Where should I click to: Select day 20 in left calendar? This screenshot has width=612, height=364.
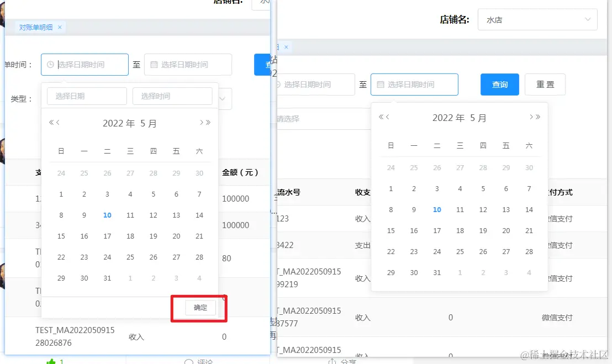(176, 236)
